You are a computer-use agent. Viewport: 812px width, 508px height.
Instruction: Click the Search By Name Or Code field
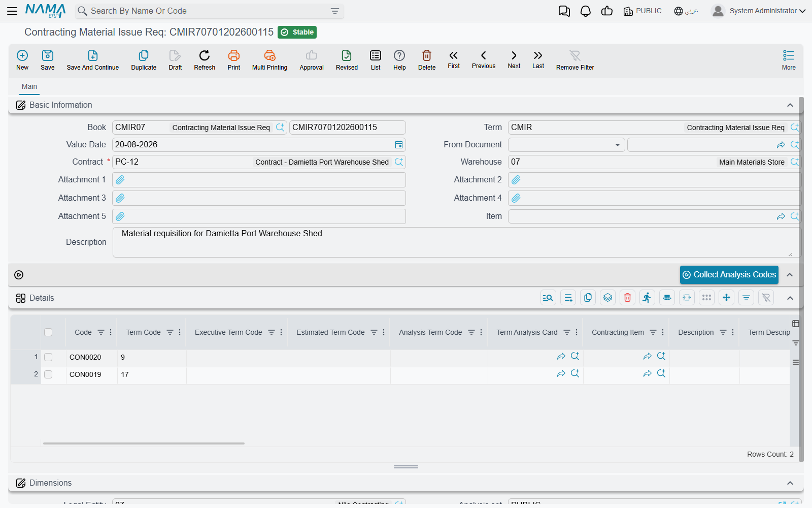pos(210,11)
